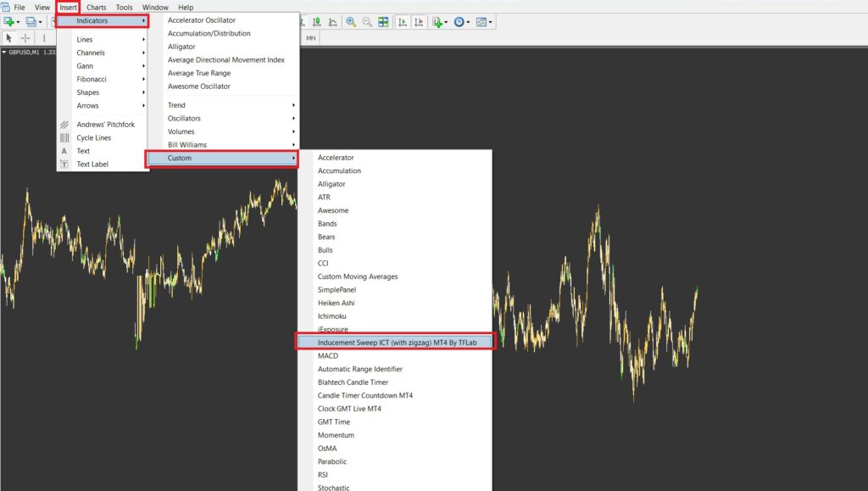This screenshot has height=491, width=868.
Task: Click the Tile Windows icon
Action: [384, 22]
